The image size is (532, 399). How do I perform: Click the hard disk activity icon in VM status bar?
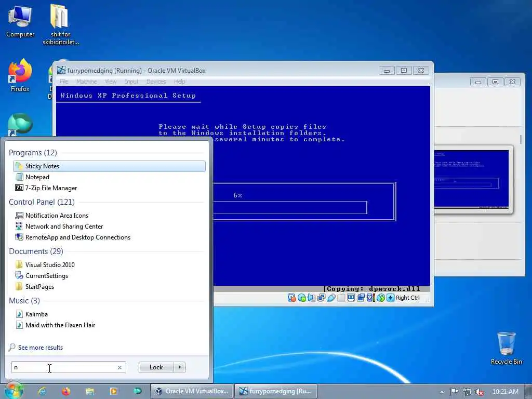292,298
